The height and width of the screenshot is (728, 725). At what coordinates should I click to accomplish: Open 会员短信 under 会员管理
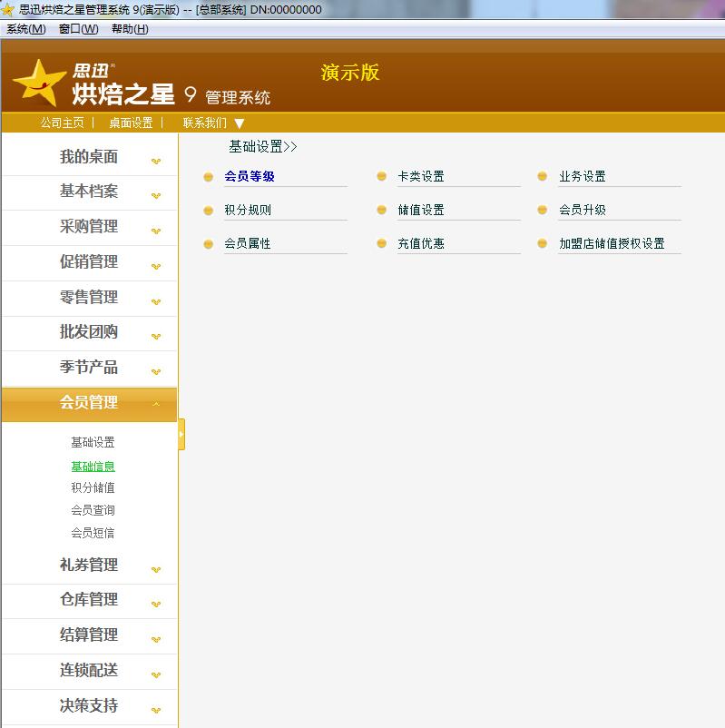[93, 533]
